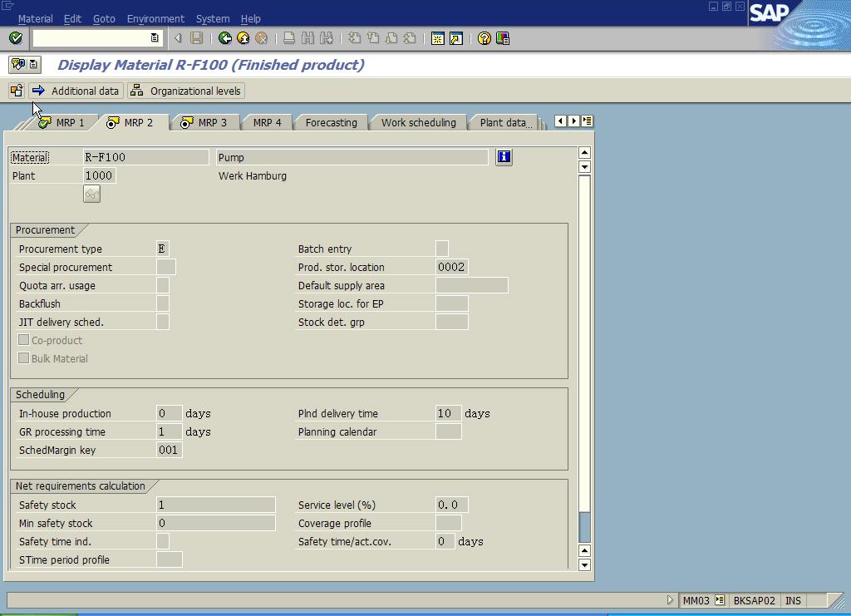
Task: Toggle the Bulk Material checkbox
Action: point(24,359)
